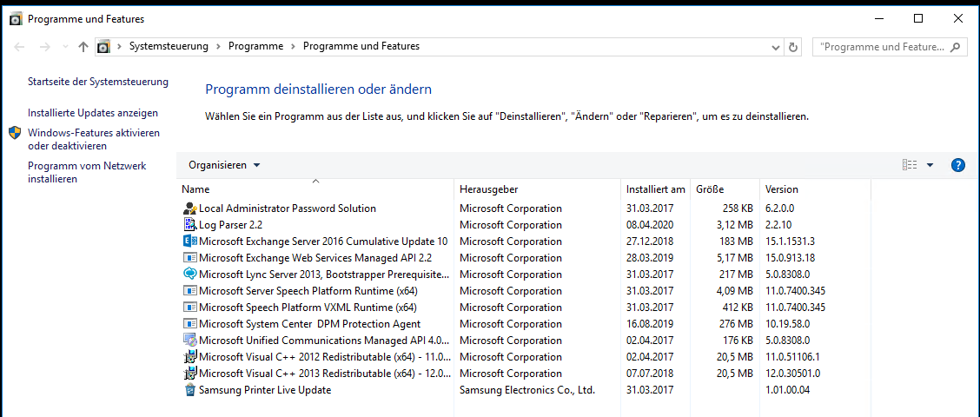Click version 1.01.00.04
This screenshot has width=980, height=417.
785,390
